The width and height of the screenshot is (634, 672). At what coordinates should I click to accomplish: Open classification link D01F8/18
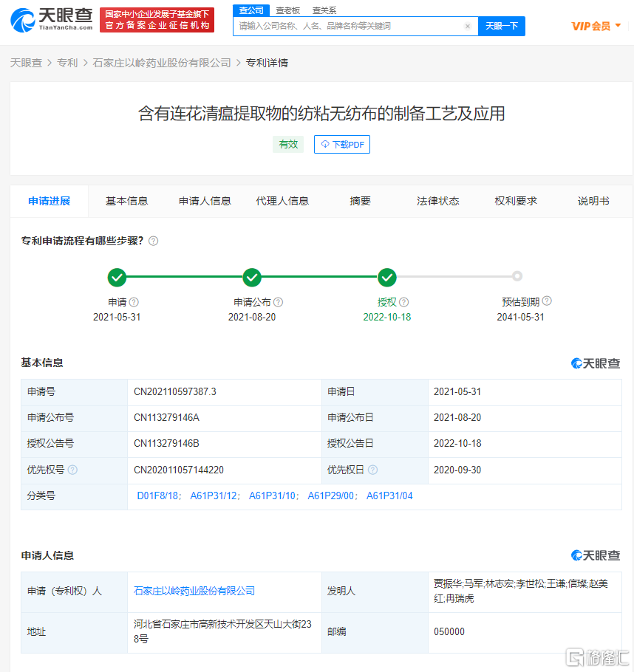pos(157,496)
